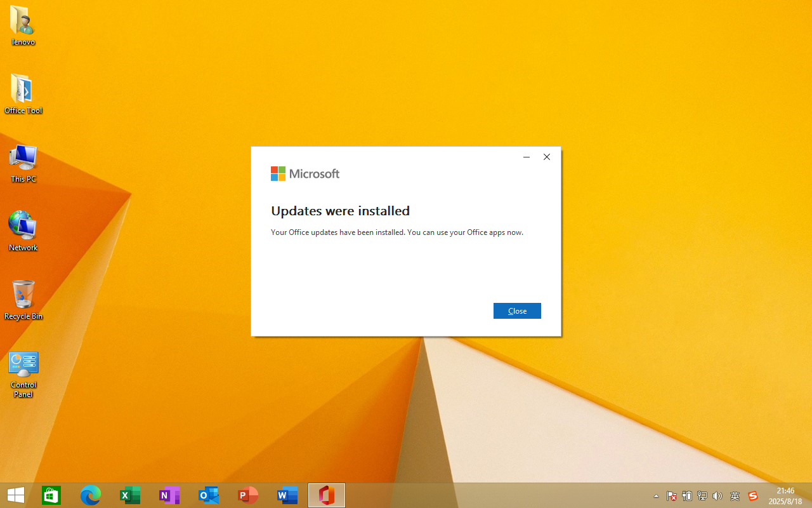This screenshot has width=812, height=508.
Task: Minimize the Office update dialog
Action: [526, 157]
